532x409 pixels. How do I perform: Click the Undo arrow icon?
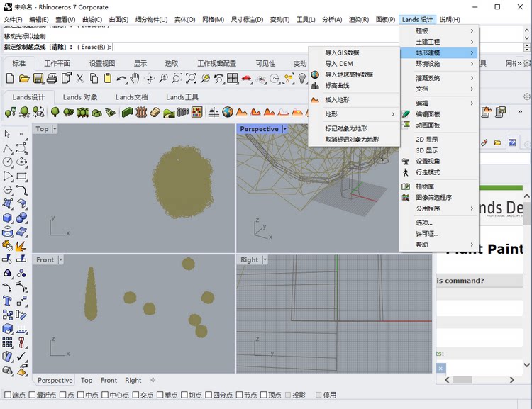pos(121,79)
